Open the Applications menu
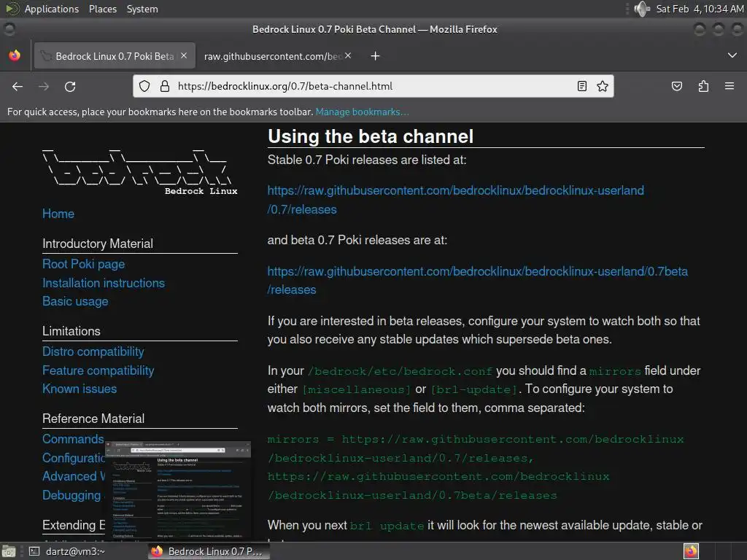 [x=52, y=9]
